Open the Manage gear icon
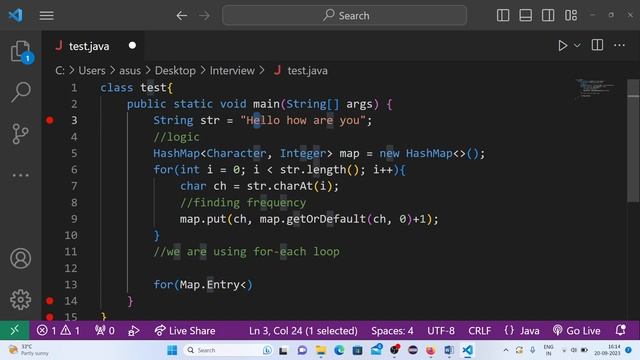 20,300
